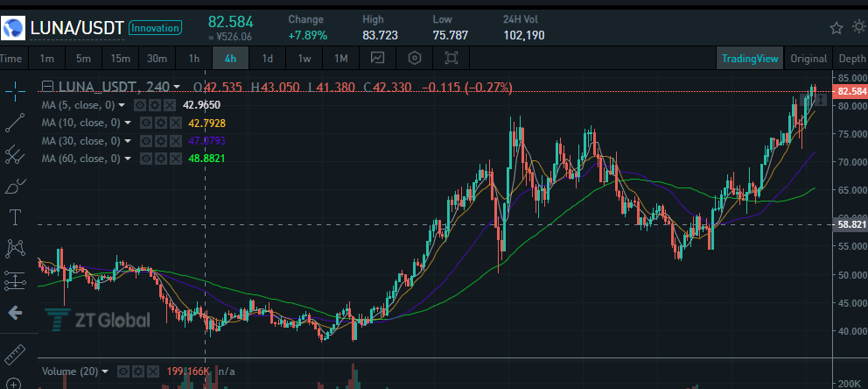
Task: Open settings for MA 60 indicator
Action: pos(160,159)
